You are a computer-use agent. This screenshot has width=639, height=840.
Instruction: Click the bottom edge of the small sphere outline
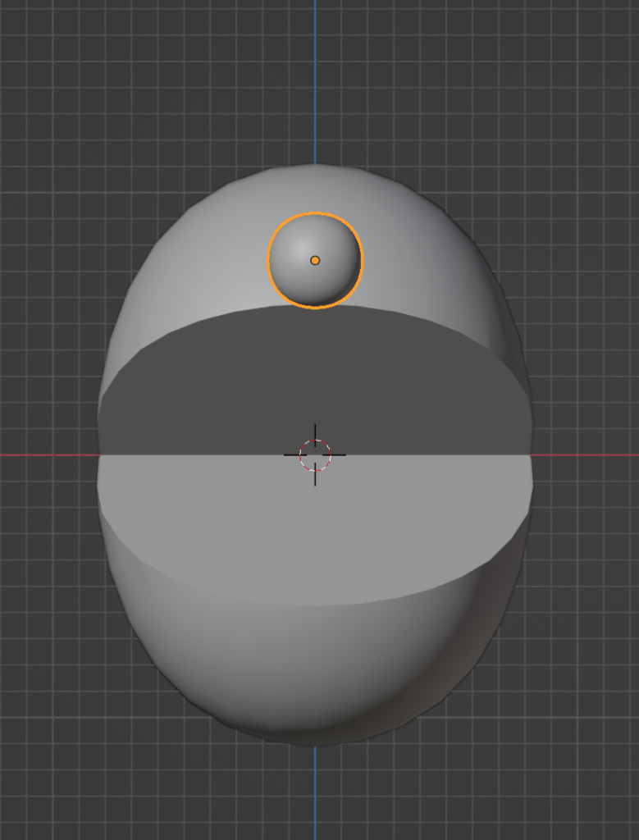(315, 308)
